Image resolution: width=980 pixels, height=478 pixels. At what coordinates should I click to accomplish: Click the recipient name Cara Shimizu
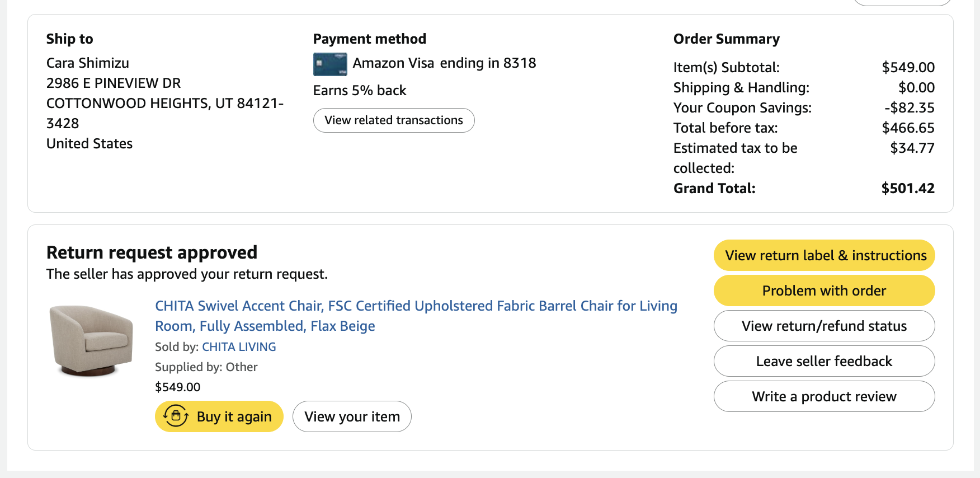[x=88, y=63]
